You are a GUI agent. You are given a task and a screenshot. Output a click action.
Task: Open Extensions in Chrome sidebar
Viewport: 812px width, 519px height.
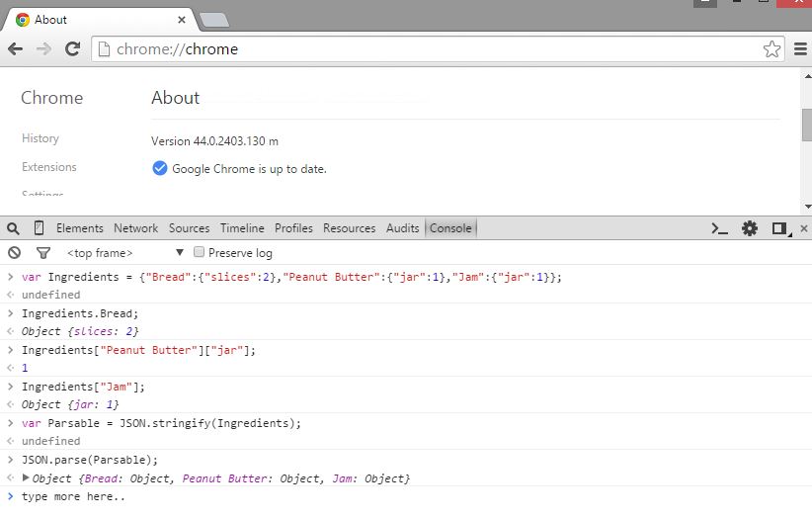(x=49, y=167)
